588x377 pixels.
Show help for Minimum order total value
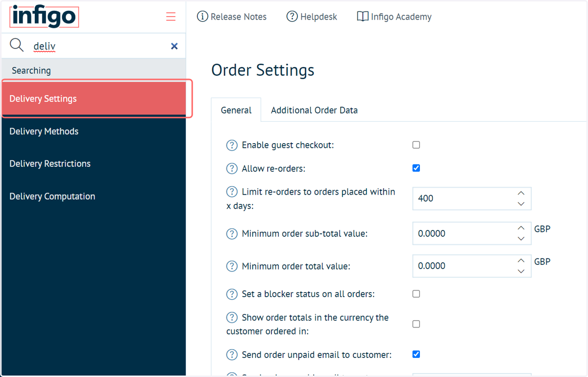pos(232,266)
